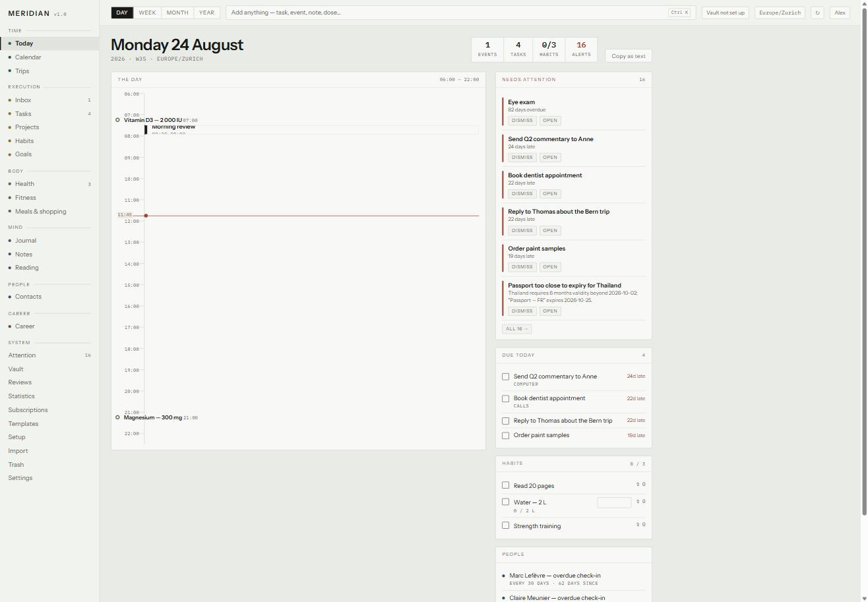Check off the Send Q2 commentary task
This screenshot has width=868, height=602.
pos(506,376)
